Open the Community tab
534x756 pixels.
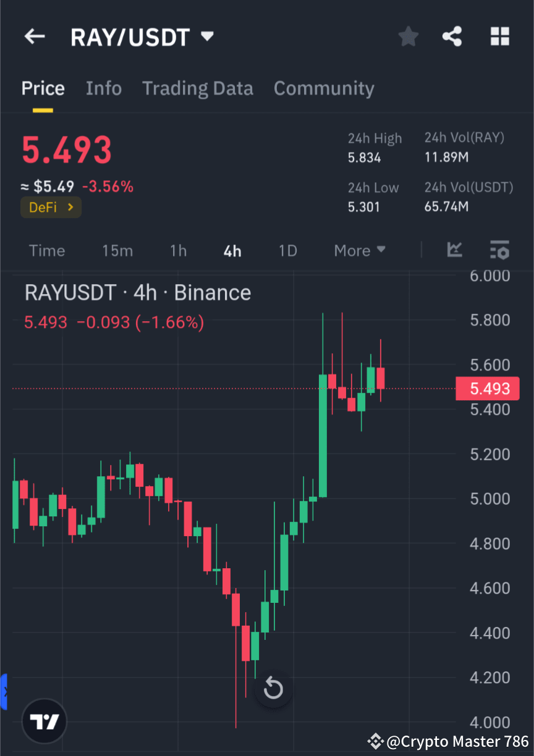[x=324, y=88]
